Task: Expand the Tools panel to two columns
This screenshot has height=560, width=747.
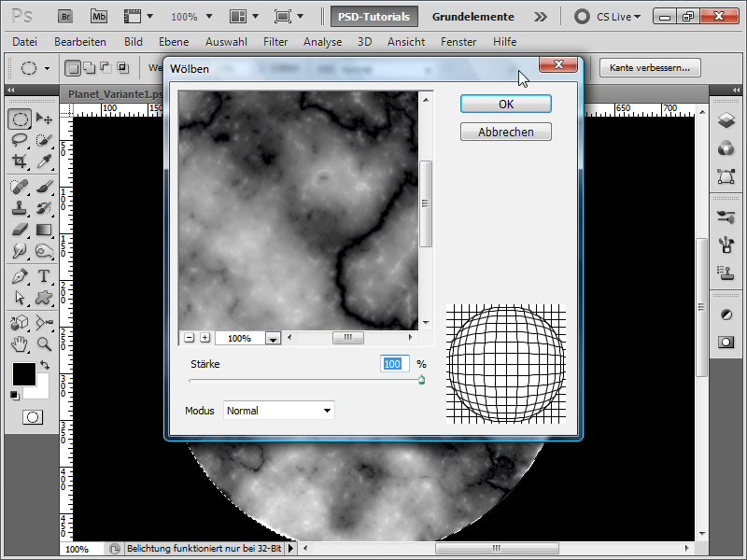Action: (x=10, y=90)
